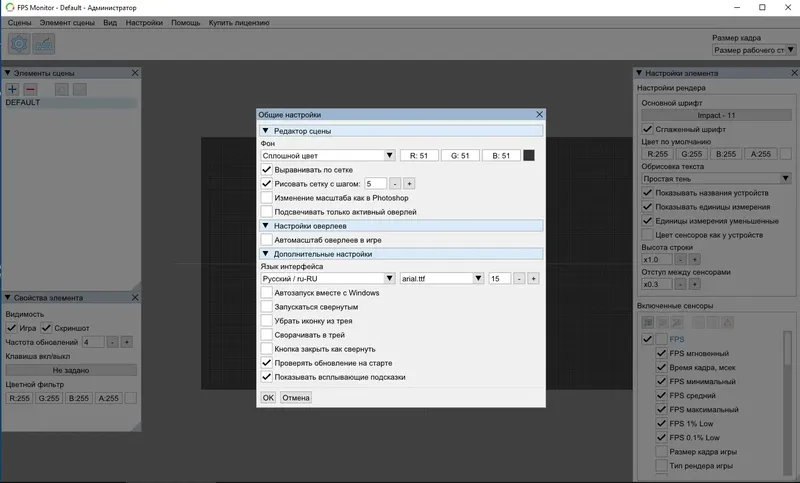Toggle Выравнивать по сетке checkbox

[266, 169]
